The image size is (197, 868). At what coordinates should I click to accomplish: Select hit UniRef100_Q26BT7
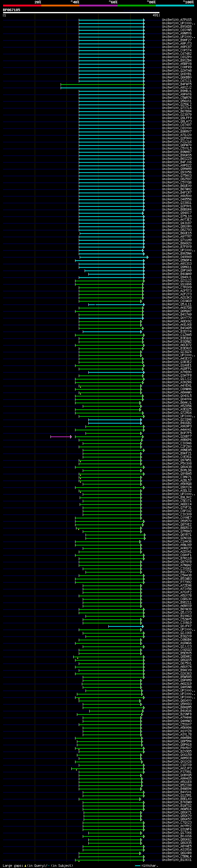177,437
